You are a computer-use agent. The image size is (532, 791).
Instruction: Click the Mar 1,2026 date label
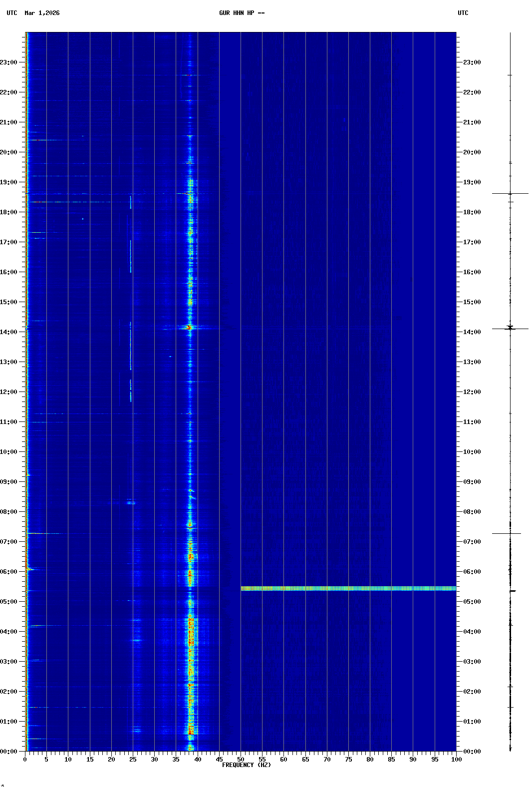pos(42,13)
